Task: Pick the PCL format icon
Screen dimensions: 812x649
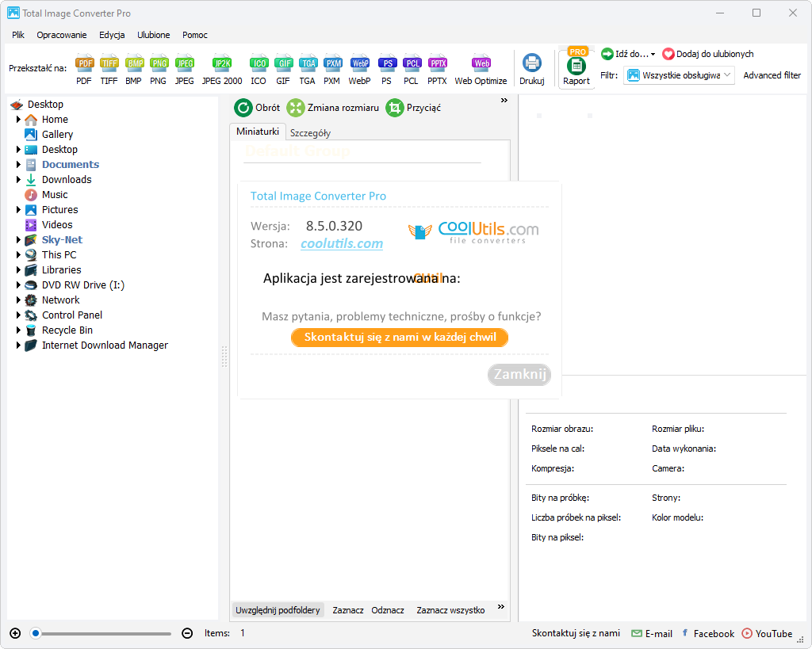Action: pyautogui.click(x=412, y=69)
